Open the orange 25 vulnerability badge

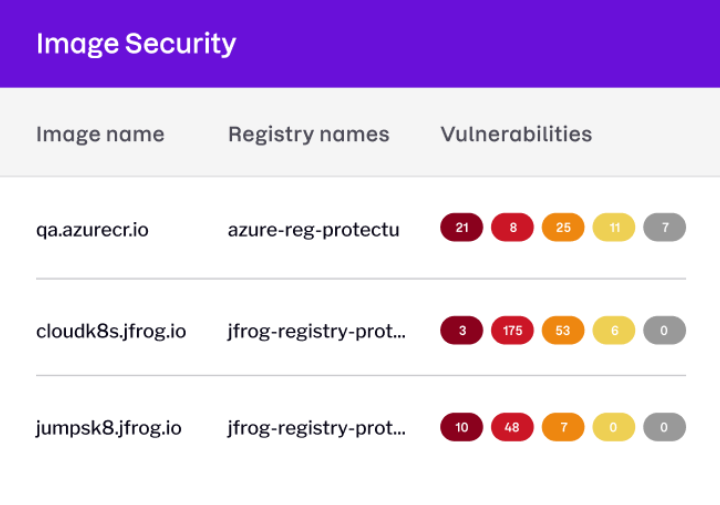point(563,227)
